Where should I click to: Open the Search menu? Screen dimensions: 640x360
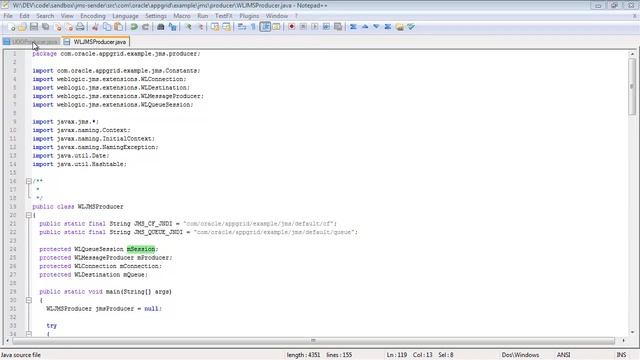coord(45,16)
